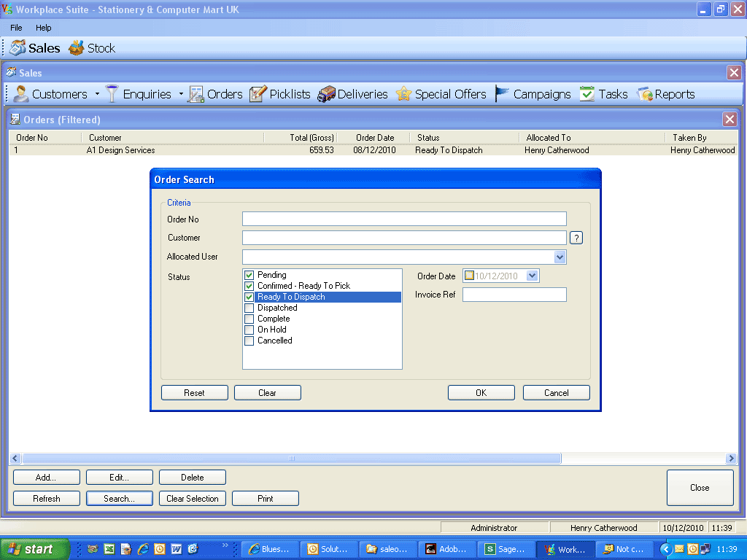Expand the Allocated User dropdown
The height and width of the screenshot is (560, 747).
560,257
